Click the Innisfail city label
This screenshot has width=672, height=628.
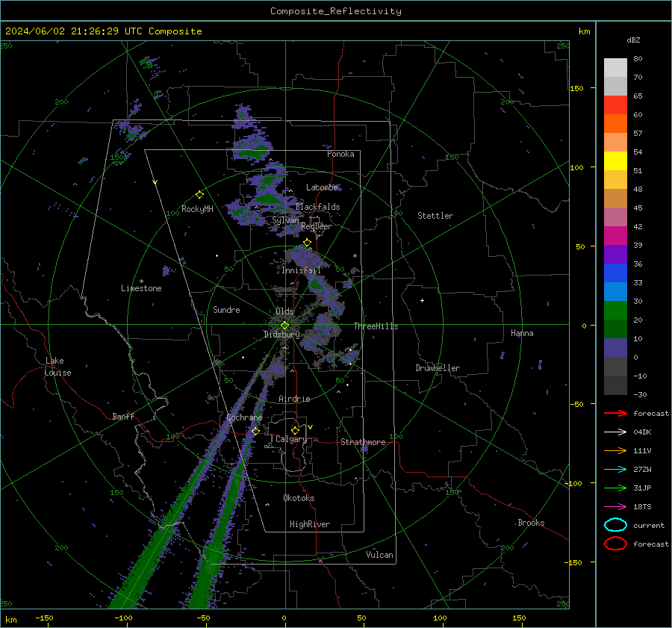302,270
